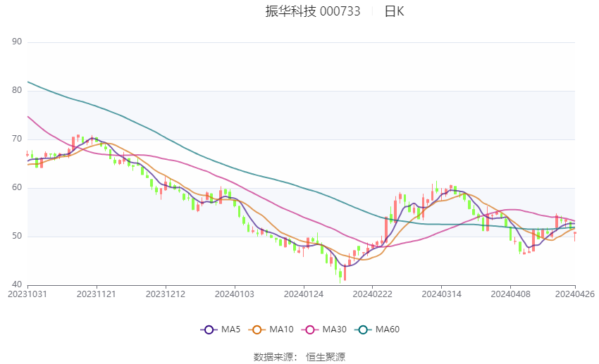This screenshot has height=364, width=599.
Task: Toggle the MA10 legend series
Action: point(271,330)
